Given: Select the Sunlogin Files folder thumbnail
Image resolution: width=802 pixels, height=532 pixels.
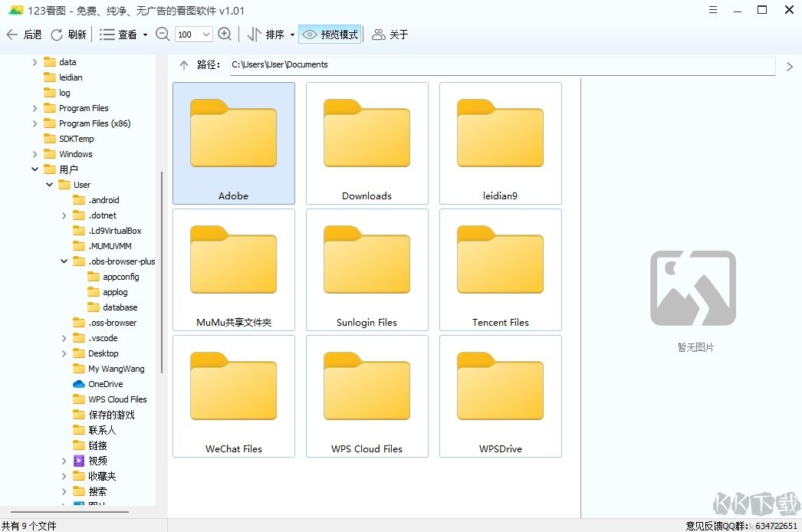Looking at the screenshot, I should pyautogui.click(x=367, y=270).
